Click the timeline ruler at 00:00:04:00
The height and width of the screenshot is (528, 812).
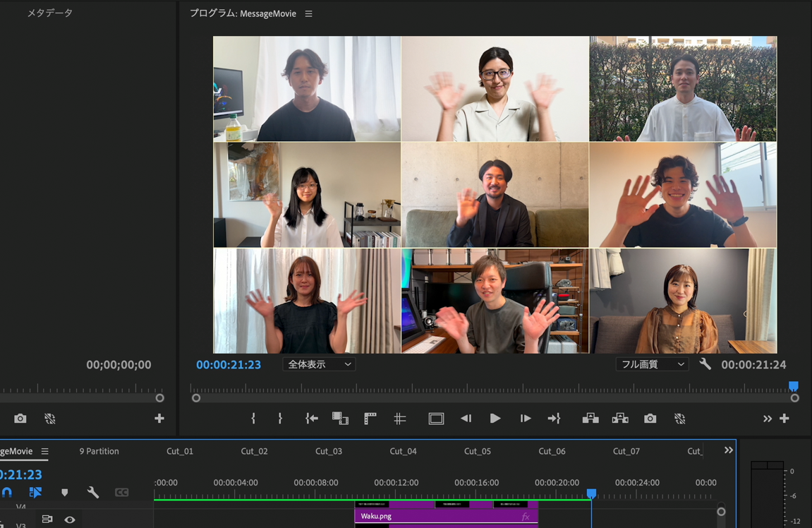click(236, 482)
